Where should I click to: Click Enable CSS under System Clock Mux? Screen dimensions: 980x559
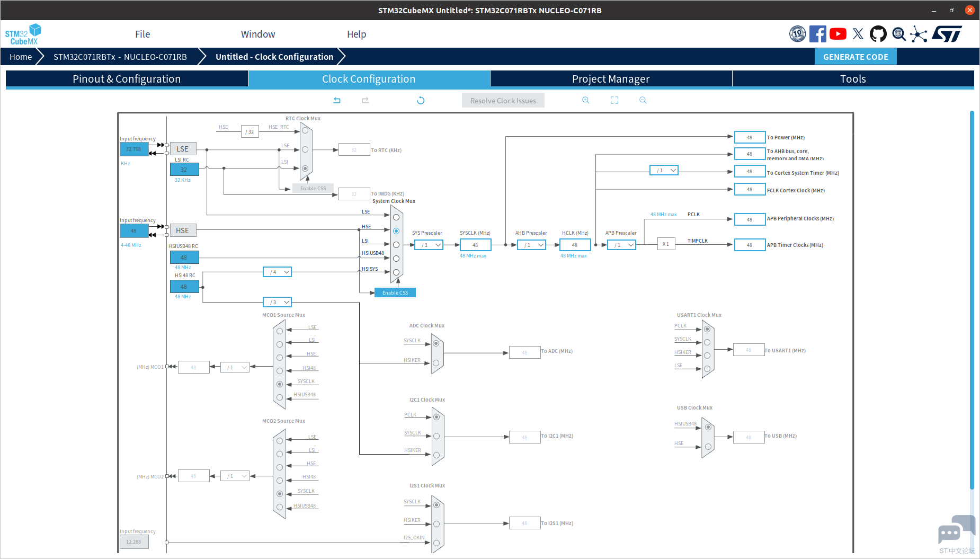click(395, 292)
